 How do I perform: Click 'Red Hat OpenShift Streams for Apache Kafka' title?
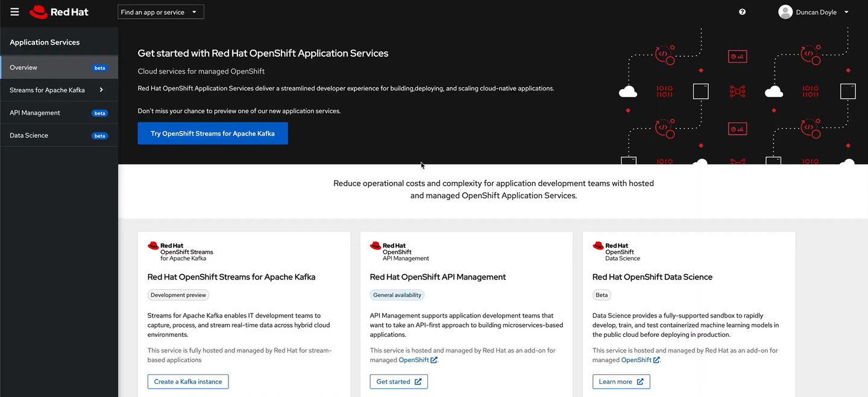point(231,277)
